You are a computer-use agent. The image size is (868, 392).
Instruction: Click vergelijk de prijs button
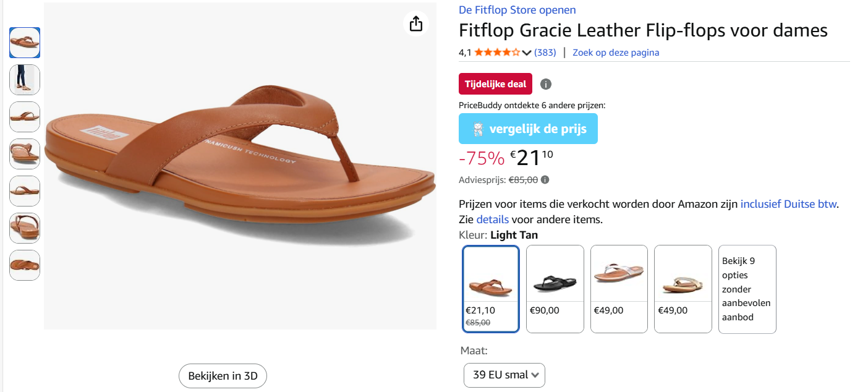pos(528,129)
